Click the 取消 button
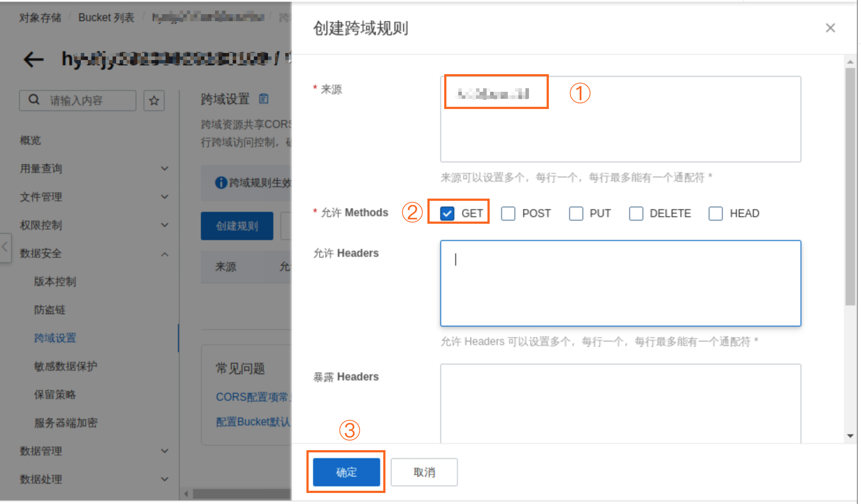The height and width of the screenshot is (504, 861). [x=424, y=472]
